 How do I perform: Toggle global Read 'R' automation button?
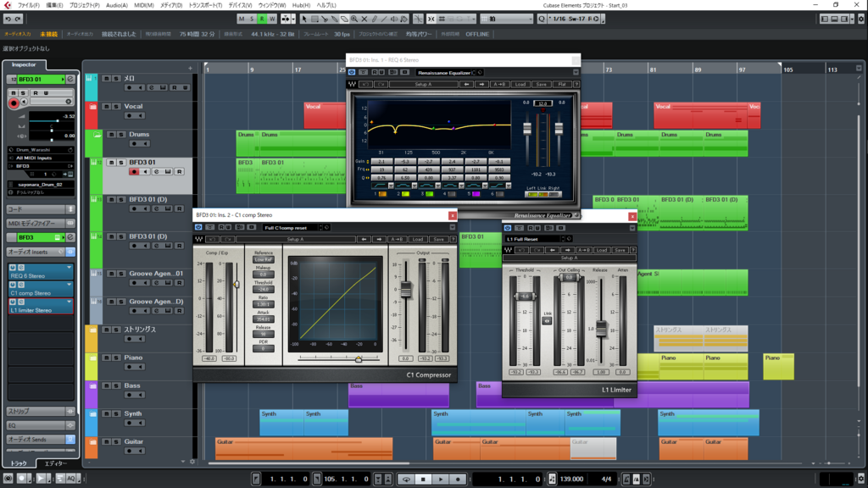click(262, 19)
